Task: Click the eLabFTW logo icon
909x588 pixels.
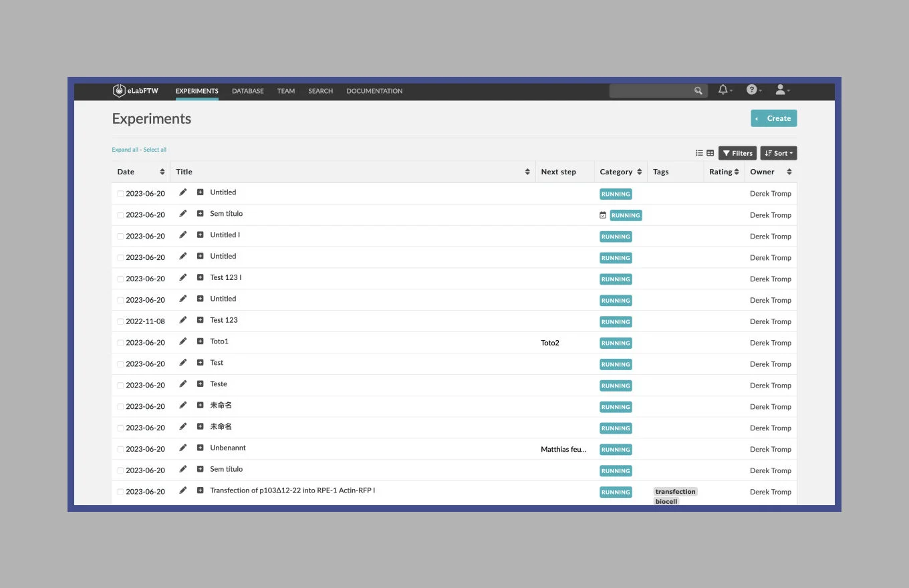Action: coord(119,91)
